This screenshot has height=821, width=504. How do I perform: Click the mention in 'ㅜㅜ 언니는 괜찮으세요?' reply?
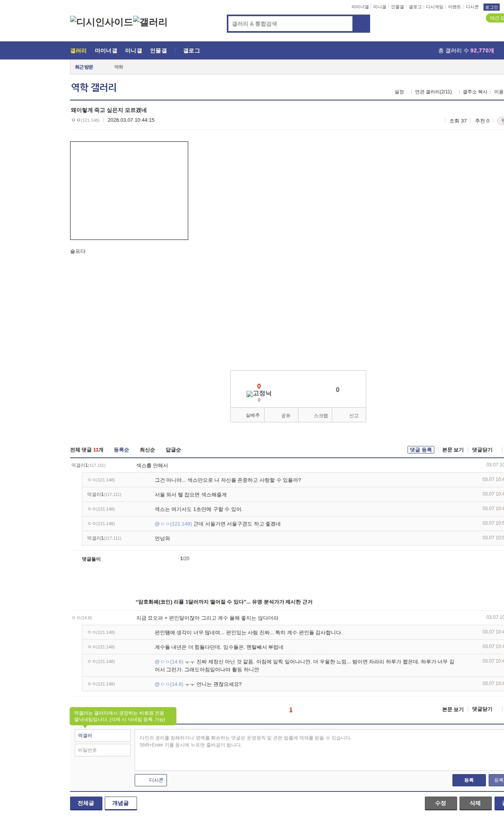169,684
